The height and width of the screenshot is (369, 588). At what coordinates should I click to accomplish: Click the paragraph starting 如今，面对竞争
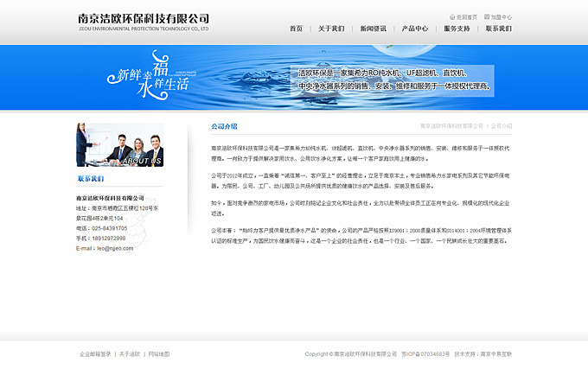361,208
